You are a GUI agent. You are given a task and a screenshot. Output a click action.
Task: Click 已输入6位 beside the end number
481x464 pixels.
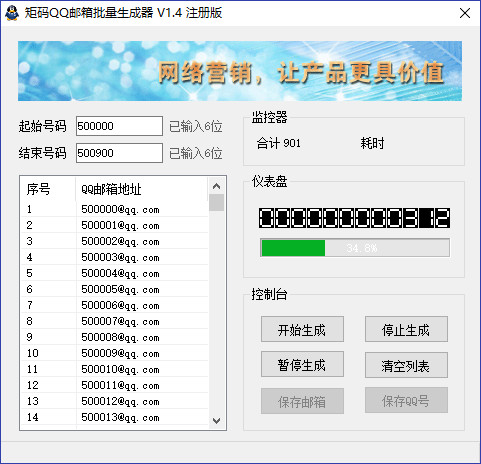point(196,153)
